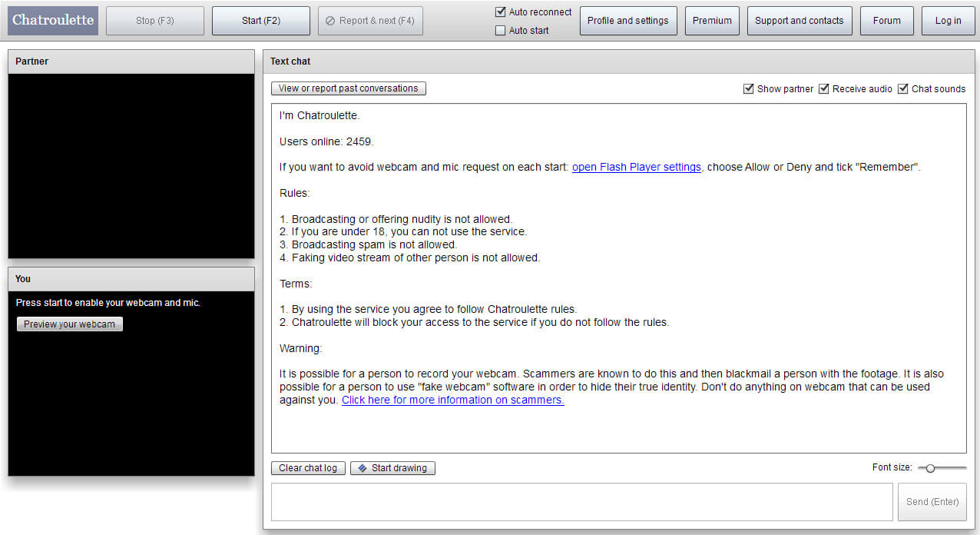
Task: View or report past conversations
Action: pyautogui.click(x=348, y=88)
